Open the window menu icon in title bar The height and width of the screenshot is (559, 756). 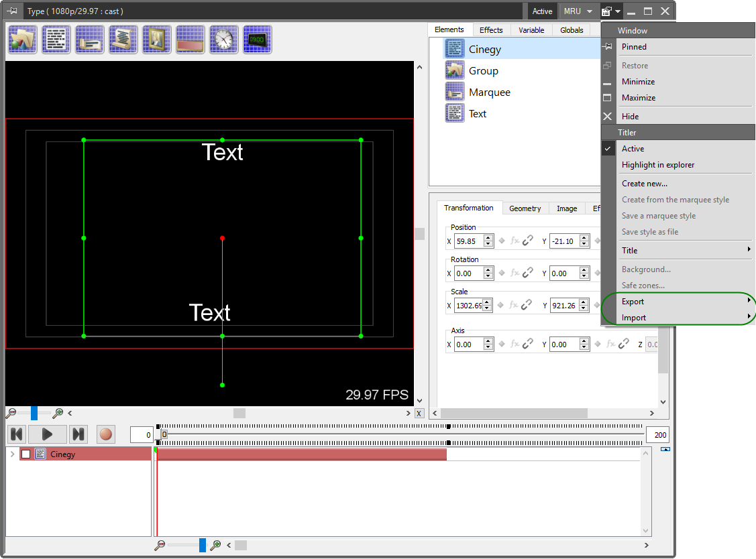click(x=610, y=11)
